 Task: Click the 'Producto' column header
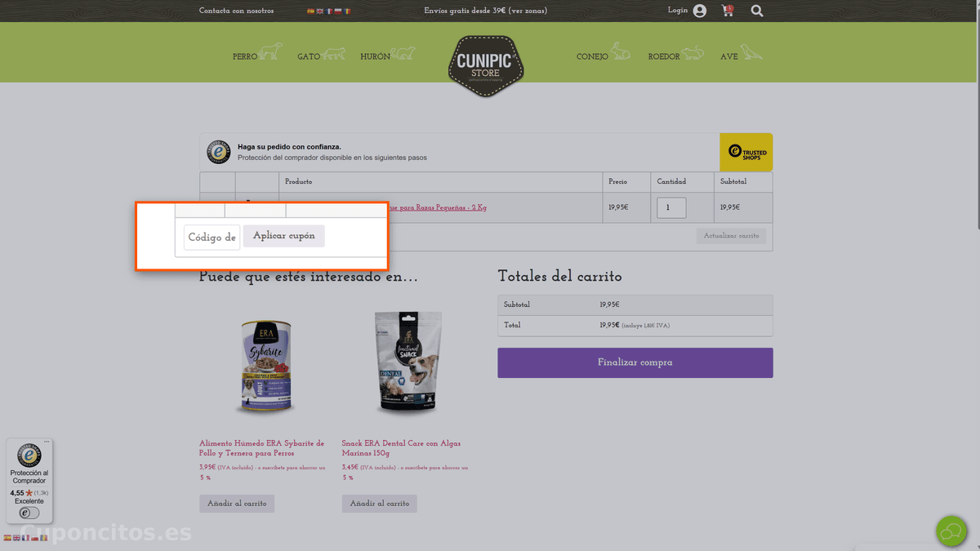pyautogui.click(x=298, y=181)
